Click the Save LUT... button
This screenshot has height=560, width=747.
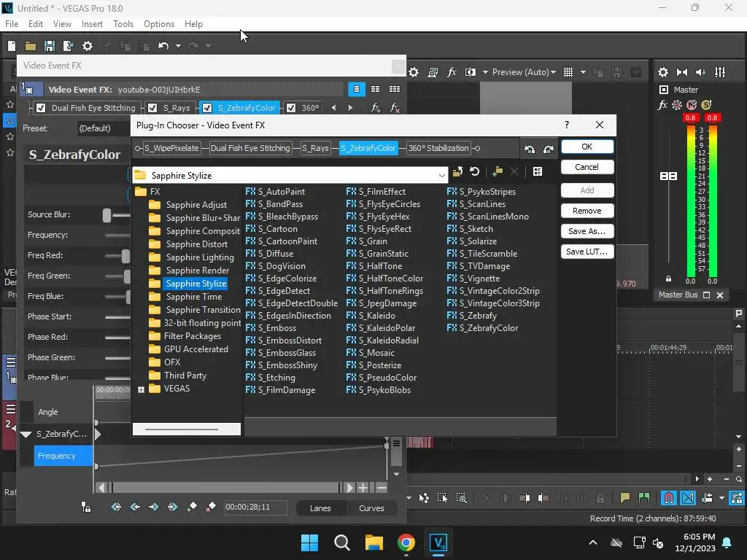[x=587, y=252]
